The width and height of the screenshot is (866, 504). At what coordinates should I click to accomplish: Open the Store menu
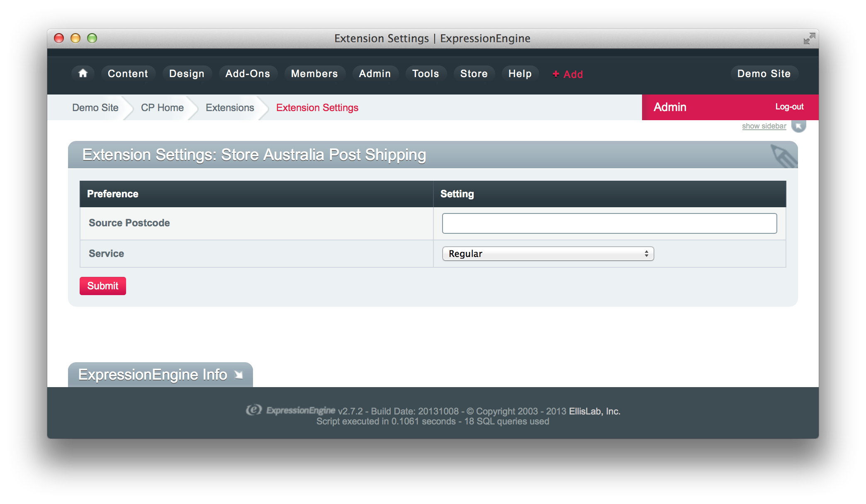click(474, 73)
